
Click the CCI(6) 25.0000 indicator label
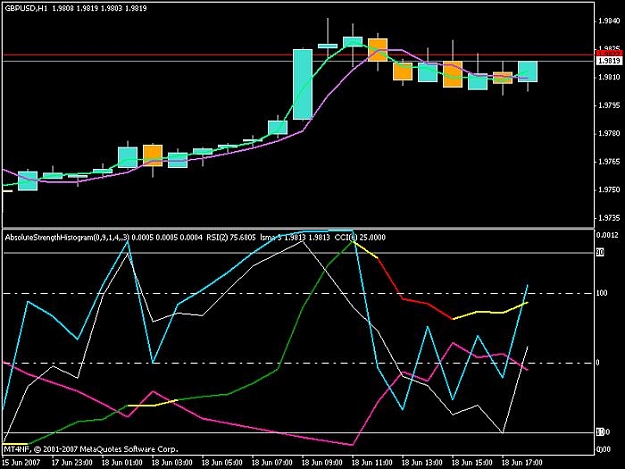[x=360, y=237]
